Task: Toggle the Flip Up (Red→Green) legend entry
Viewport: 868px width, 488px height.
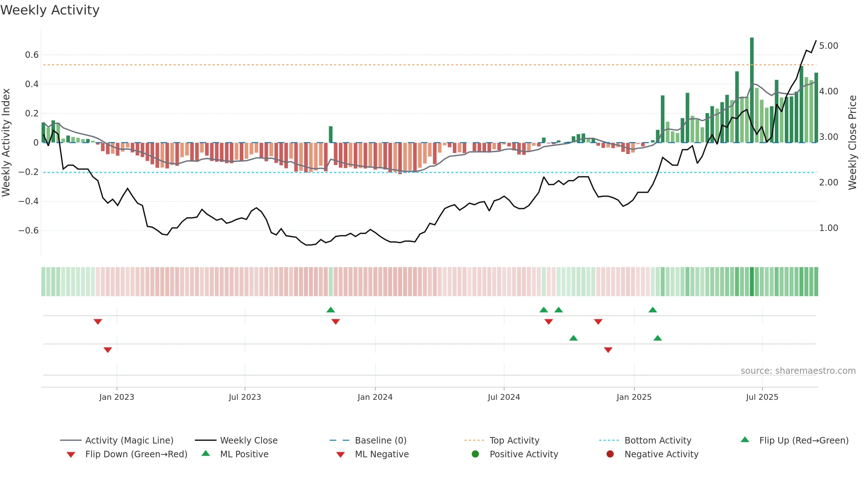Action: [794, 440]
